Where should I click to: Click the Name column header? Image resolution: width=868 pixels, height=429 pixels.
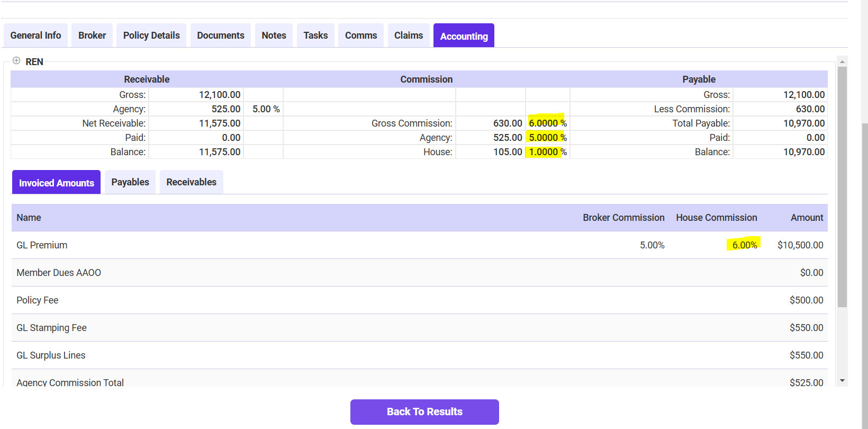(29, 218)
